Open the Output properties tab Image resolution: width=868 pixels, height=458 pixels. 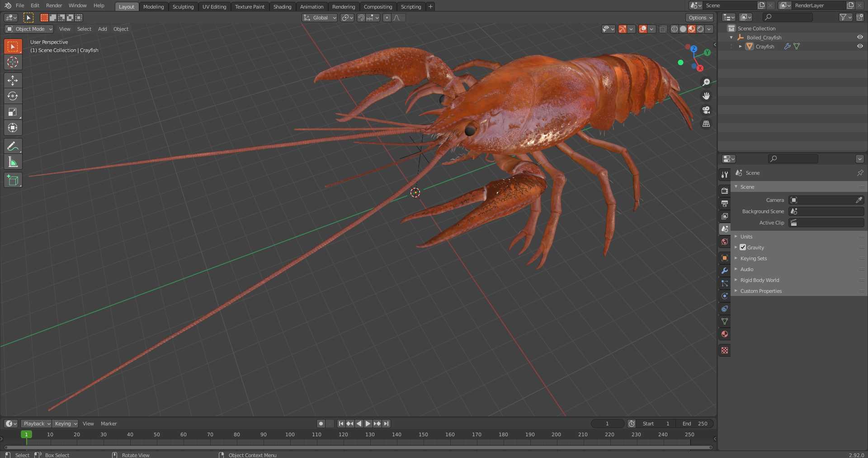click(725, 203)
